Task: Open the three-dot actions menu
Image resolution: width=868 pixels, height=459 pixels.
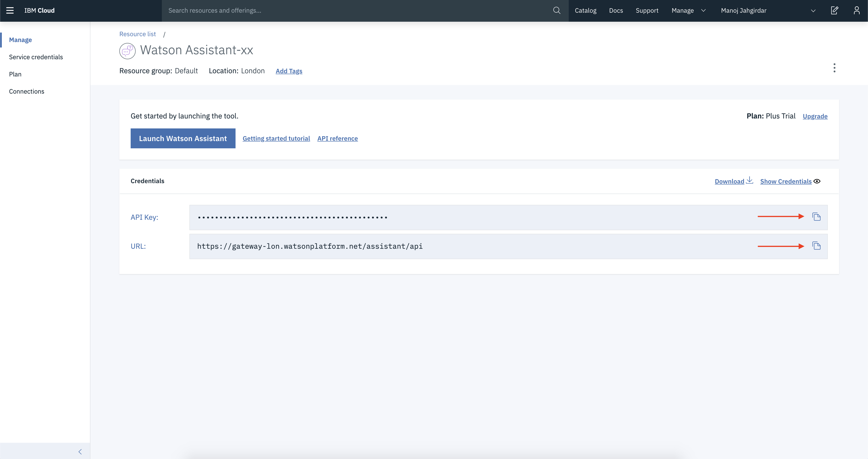Action: 834,68
